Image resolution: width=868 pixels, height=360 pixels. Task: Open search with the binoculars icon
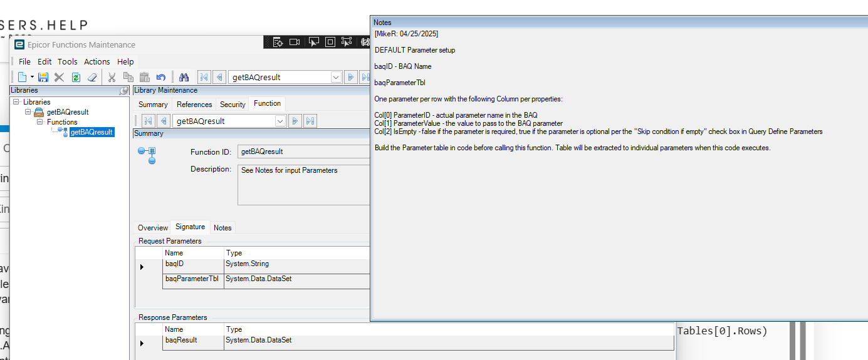point(184,77)
